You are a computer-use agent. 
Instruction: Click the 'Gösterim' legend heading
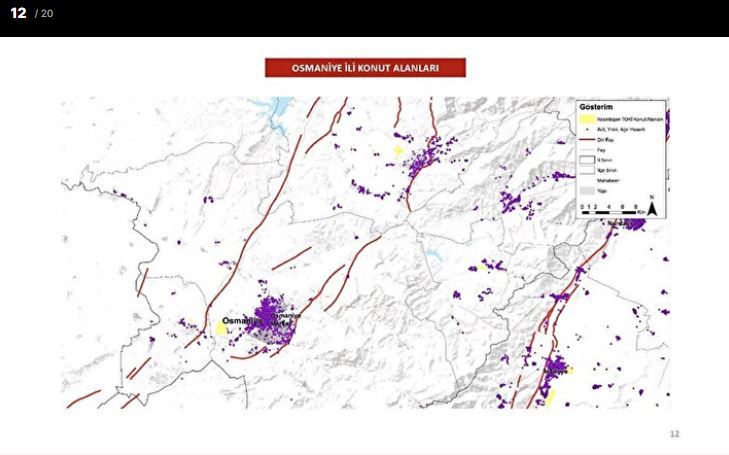click(x=596, y=107)
